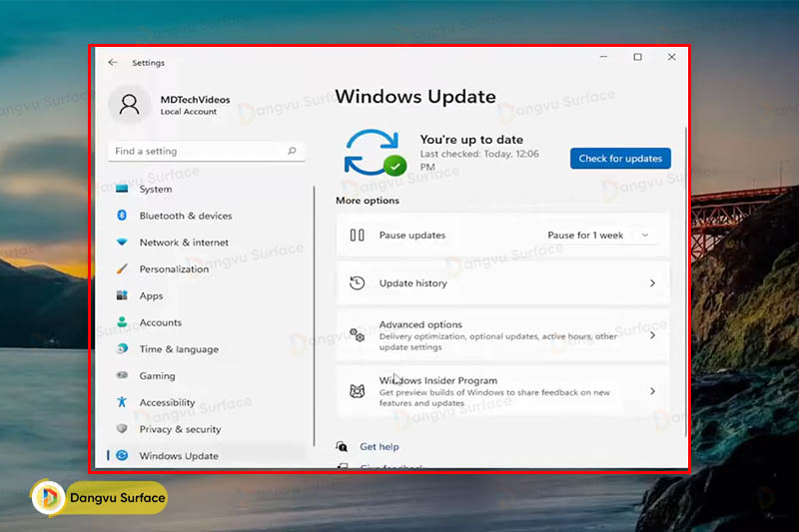
Task: Go to Accounts settings
Action: pos(207,322)
